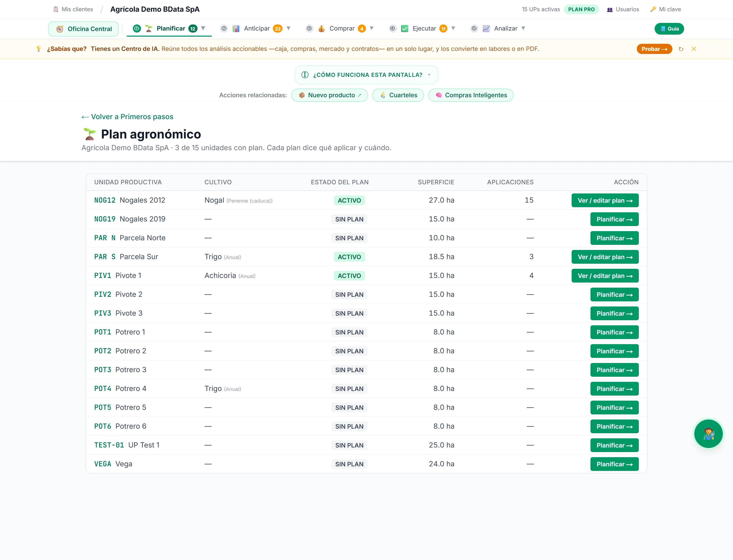Screen dimensions: 733x560
Task: Click Planificar for Potrero 4
Action: (x=614, y=389)
